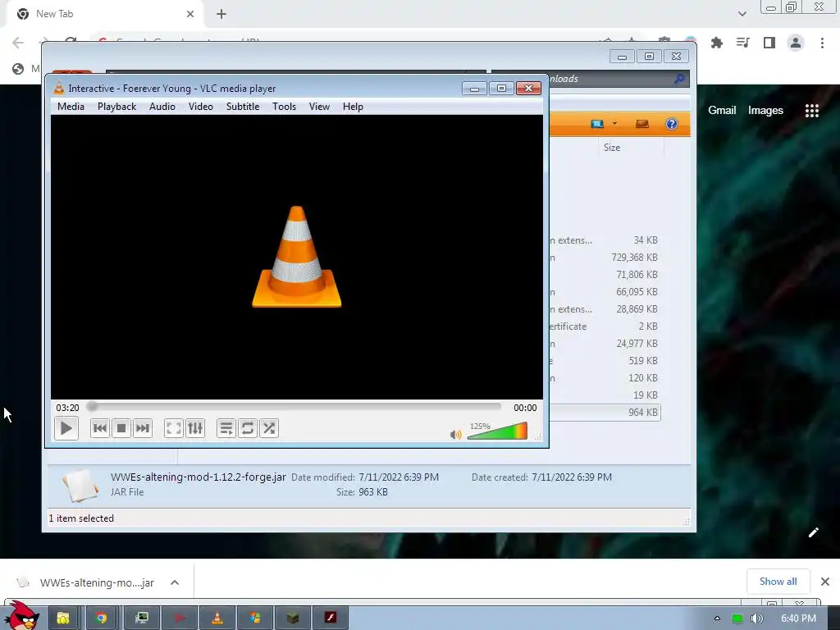Image resolution: width=840 pixels, height=630 pixels.
Task: Click the VLC Play button
Action: point(66,428)
